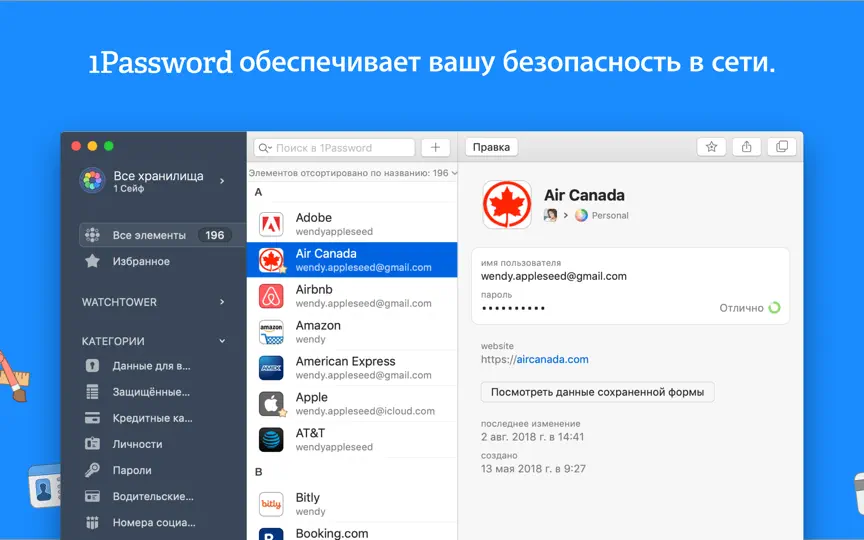Open search options magnifier dropdown
The image size is (864, 540).
265,148
